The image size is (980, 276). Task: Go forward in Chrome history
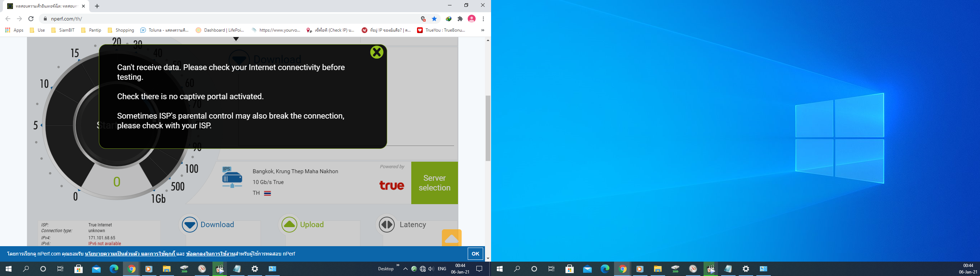coord(19,19)
